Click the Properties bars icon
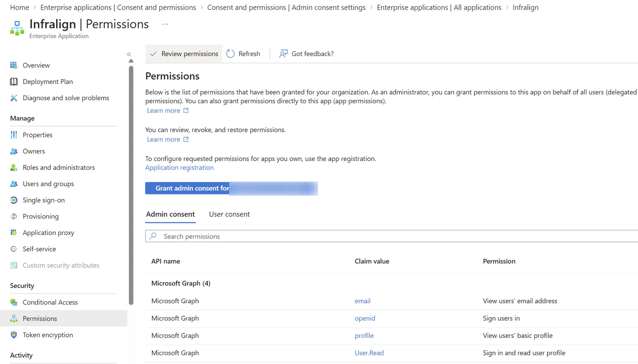This screenshot has width=638, height=364. [14, 135]
